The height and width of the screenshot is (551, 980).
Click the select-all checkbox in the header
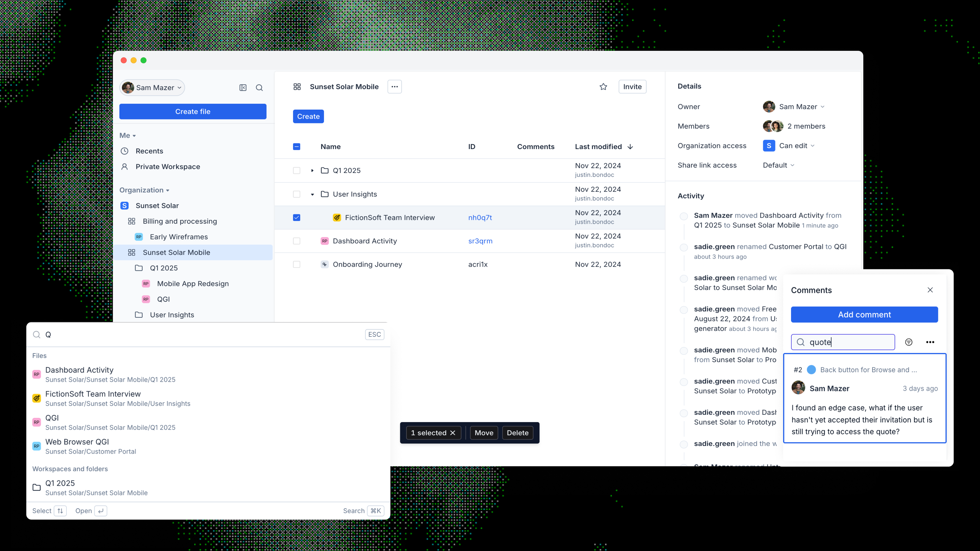296,146
